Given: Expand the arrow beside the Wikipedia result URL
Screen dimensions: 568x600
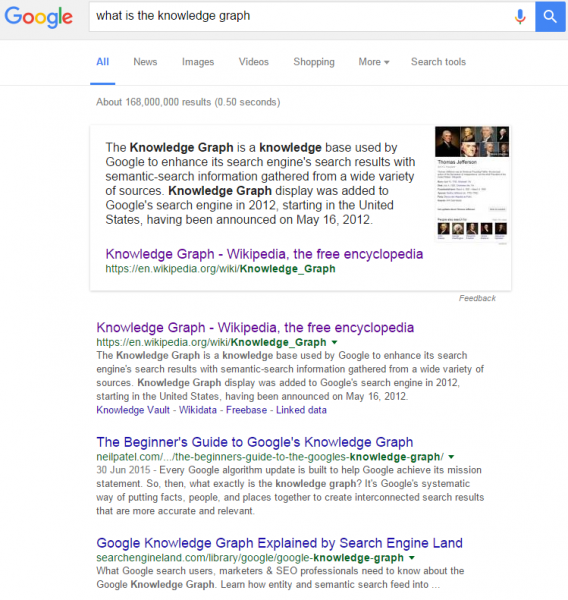Looking at the screenshot, I should 335,342.
